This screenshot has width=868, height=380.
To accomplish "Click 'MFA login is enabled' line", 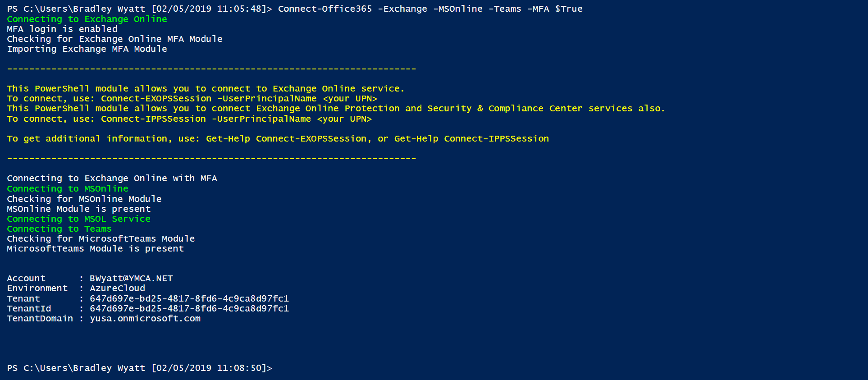I will pyautogui.click(x=62, y=29).
